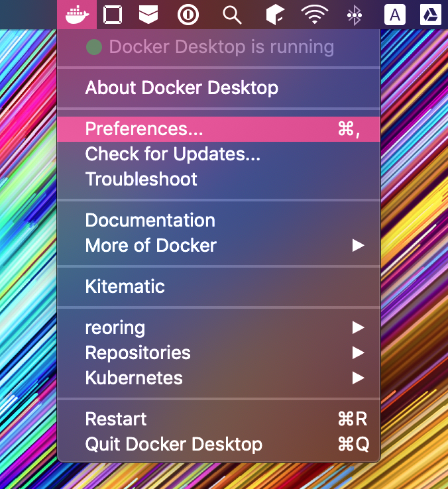Select the Troubleshoot menu item

click(219, 179)
